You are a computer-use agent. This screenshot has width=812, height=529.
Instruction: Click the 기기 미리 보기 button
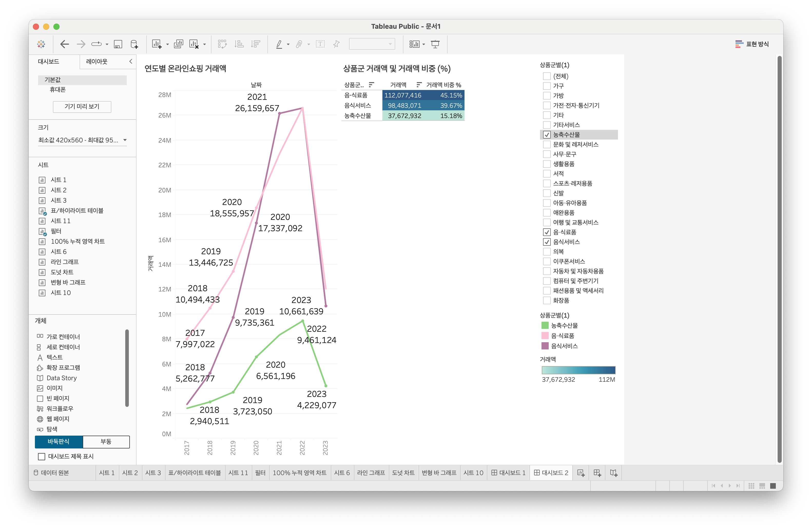point(82,106)
